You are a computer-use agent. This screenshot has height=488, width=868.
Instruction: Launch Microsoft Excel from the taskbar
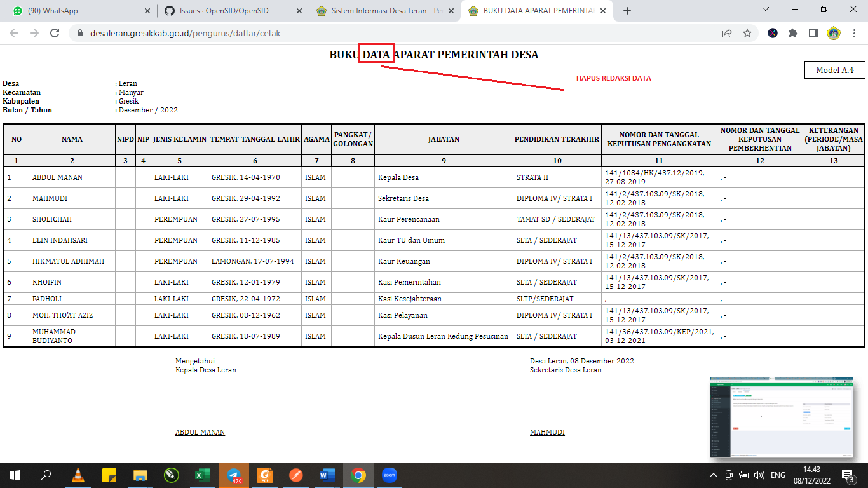click(202, 475)
